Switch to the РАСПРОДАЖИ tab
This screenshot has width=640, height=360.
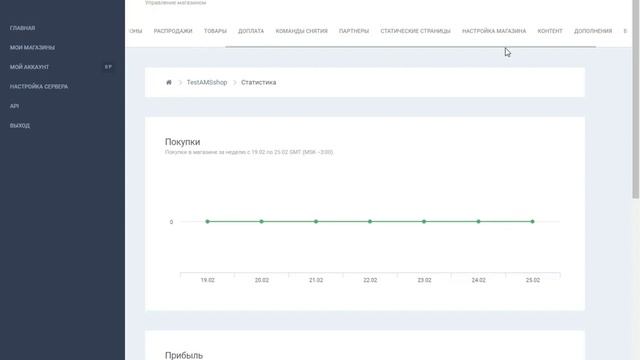point(173,31)
